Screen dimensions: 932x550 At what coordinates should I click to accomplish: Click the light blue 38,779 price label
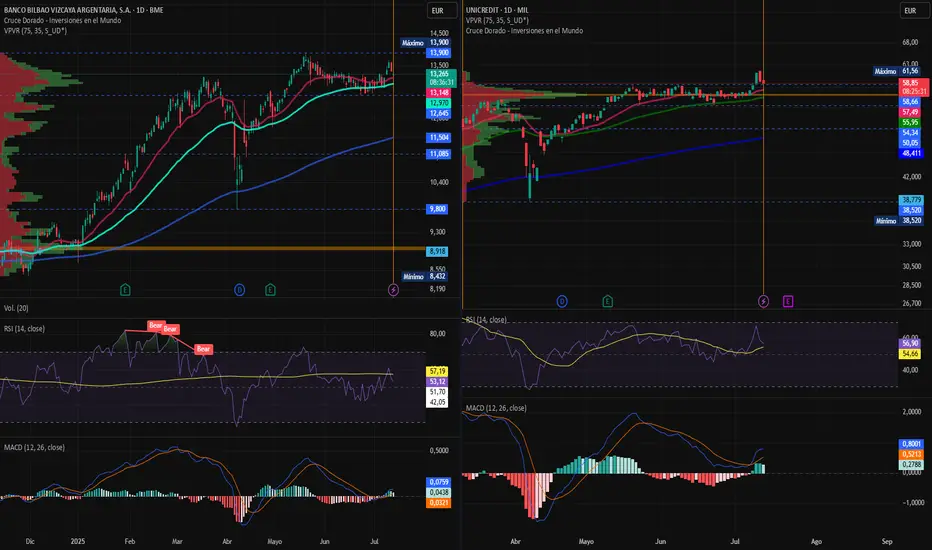click(911, 200)
